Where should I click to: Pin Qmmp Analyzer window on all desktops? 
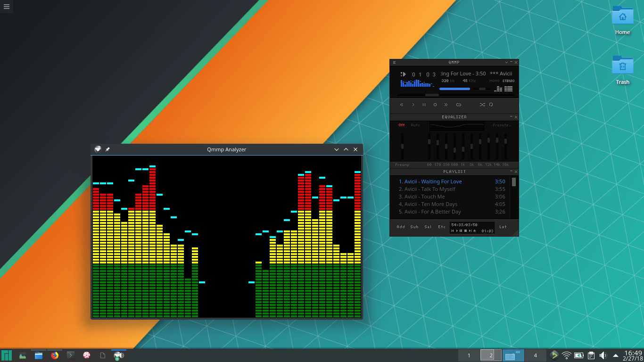[x=107, y=149]
